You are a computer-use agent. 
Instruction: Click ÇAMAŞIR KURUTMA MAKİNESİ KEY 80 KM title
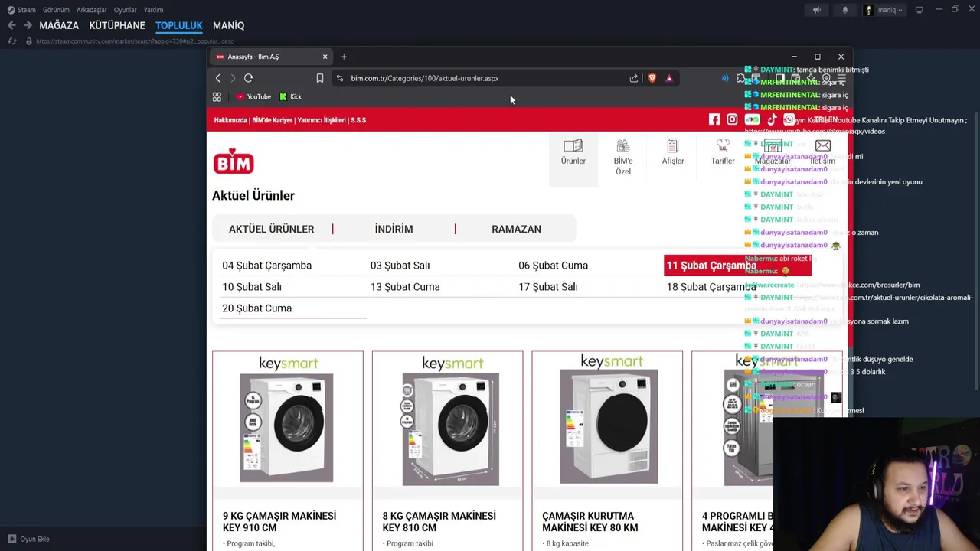pos(590,522)
